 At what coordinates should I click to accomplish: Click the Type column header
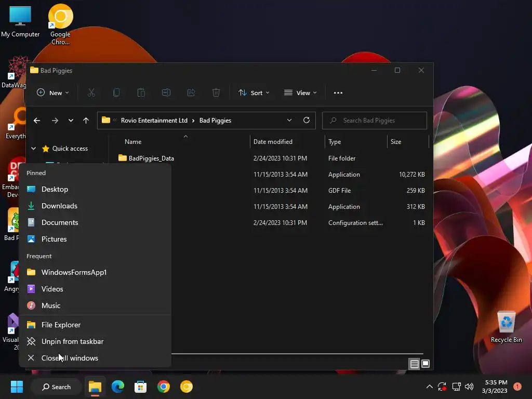pos(356,142)
